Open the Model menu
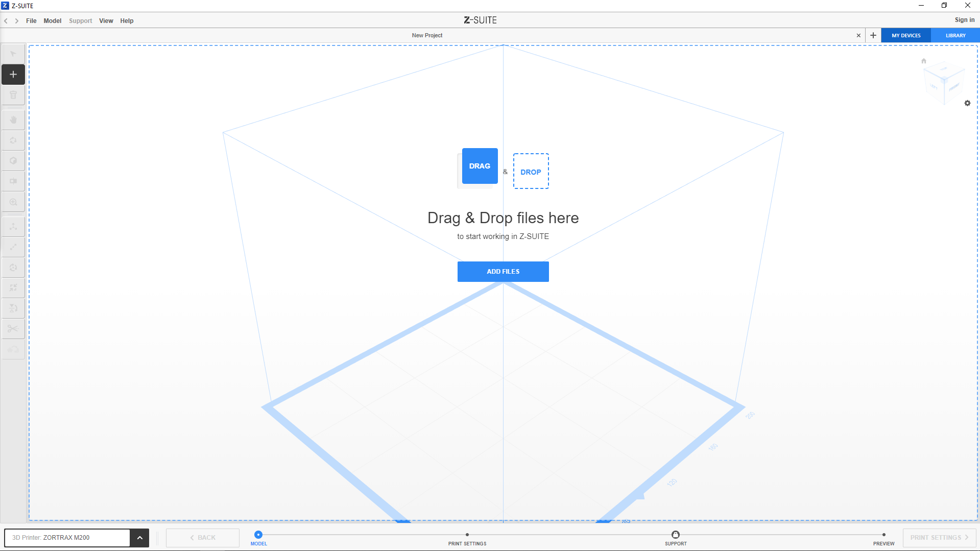The width and height of the screenshot is (980, 551). pos(52,21)
